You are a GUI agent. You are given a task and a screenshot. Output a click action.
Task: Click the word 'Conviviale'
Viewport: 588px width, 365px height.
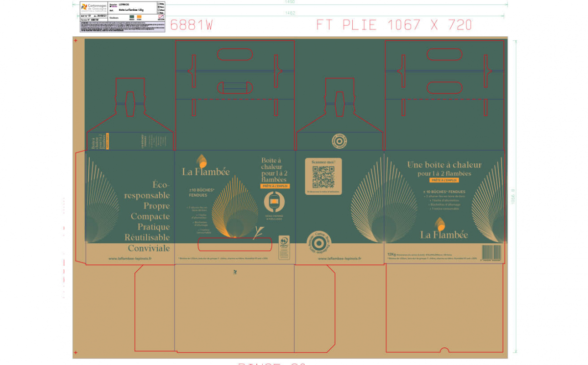pyautogui.click(x=149, y=248)
